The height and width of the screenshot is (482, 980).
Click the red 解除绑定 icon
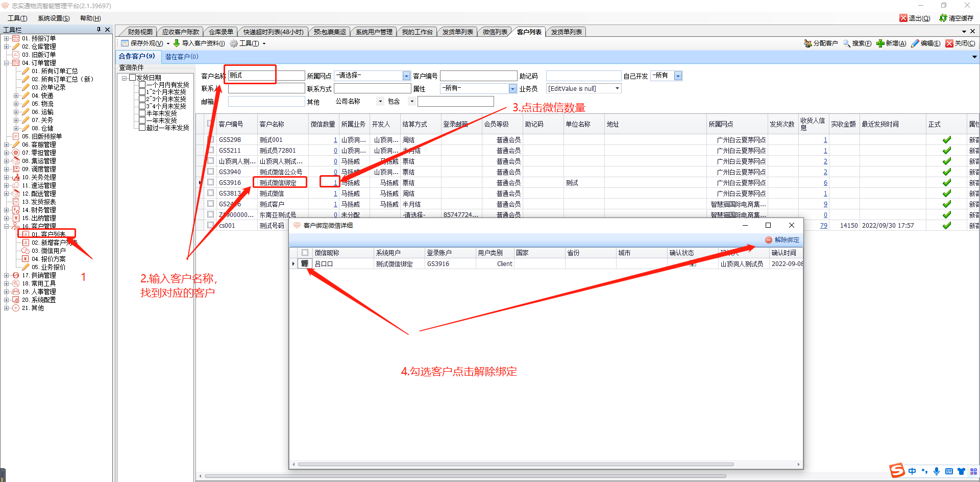click(x=768, y=240)
